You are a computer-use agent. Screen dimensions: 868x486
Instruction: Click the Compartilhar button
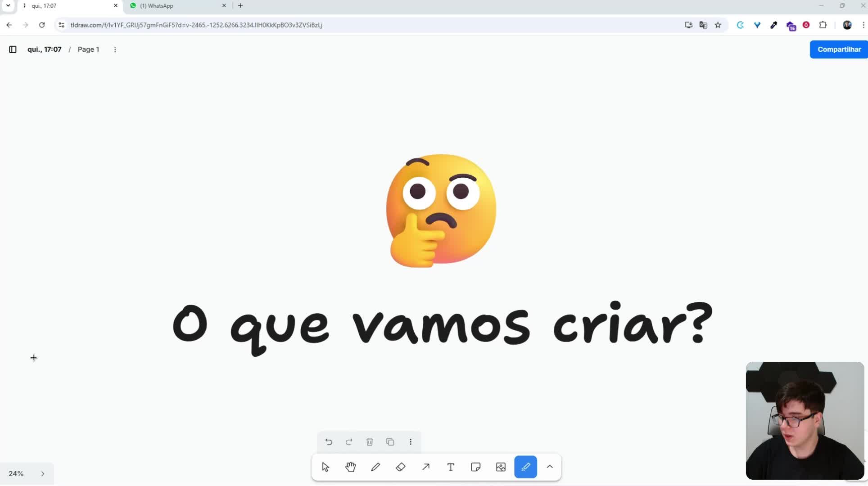[839, 49]
